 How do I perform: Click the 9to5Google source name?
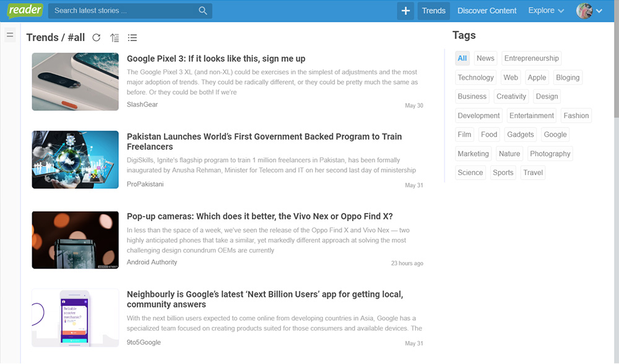144,343
